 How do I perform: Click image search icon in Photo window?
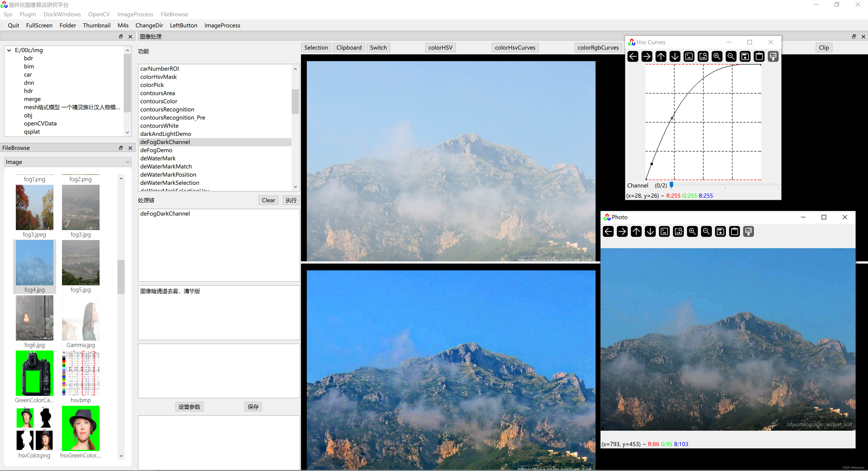coord(678,231)
